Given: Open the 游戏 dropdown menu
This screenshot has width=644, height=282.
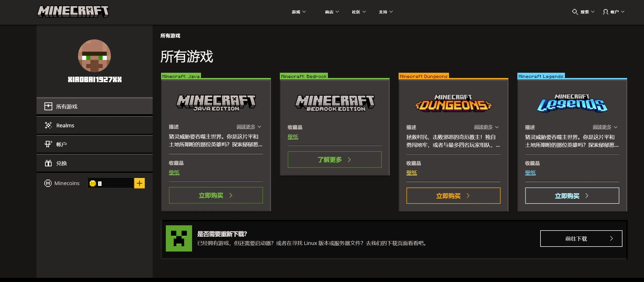Looking at the screenshot, I should pos(299,12).
